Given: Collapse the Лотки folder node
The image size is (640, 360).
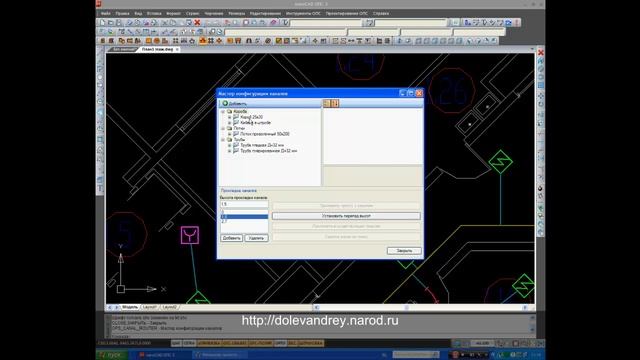Looking at the screenshot, I should click(x=223, y=129).
